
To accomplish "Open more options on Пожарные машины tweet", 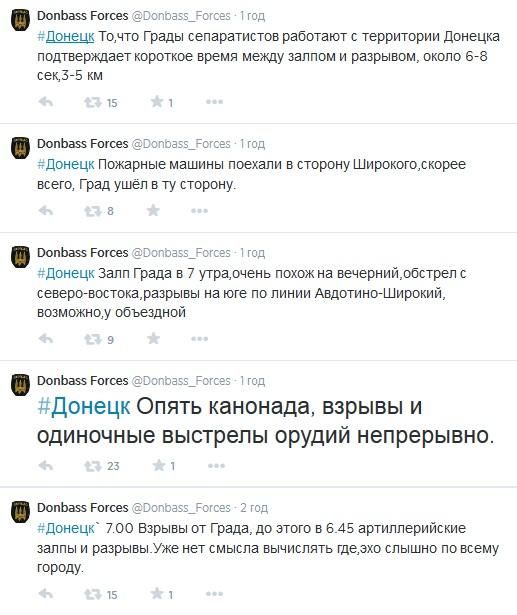I will pyautogui.click(x=199, y=211).
